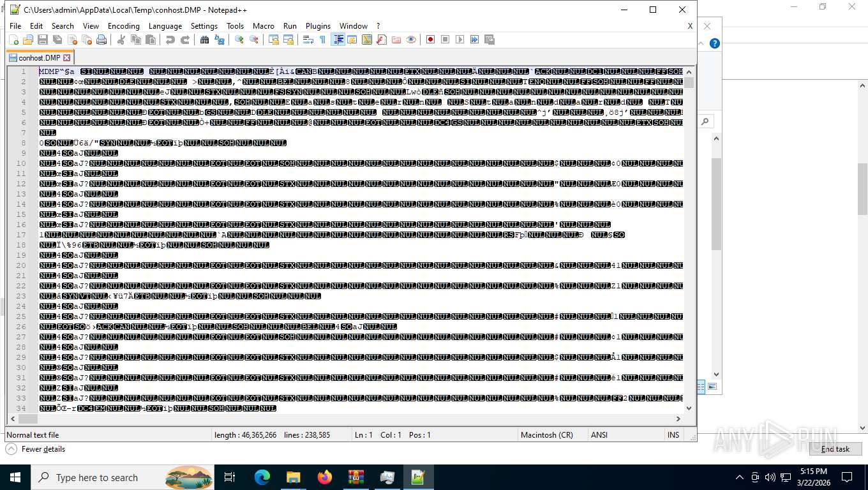Click the Paste toolbar icon
Image resolution: width=868 pixels, height=490 pixels.
click(x=151, y=40)
